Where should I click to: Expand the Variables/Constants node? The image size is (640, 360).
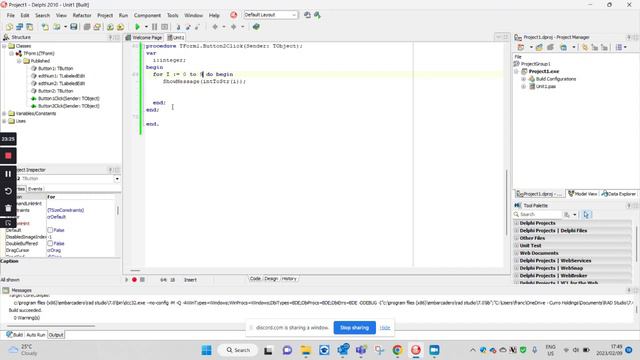(x=4, y=113)
